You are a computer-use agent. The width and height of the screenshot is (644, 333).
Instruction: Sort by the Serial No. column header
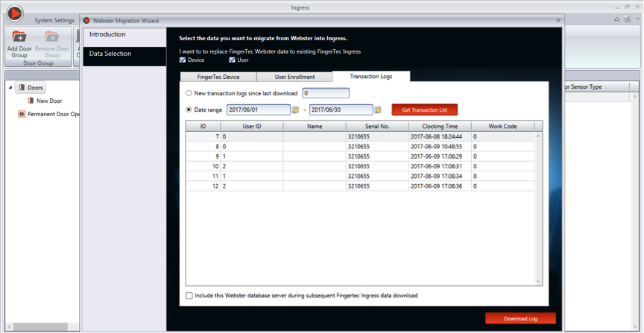[x=377, y=127]
